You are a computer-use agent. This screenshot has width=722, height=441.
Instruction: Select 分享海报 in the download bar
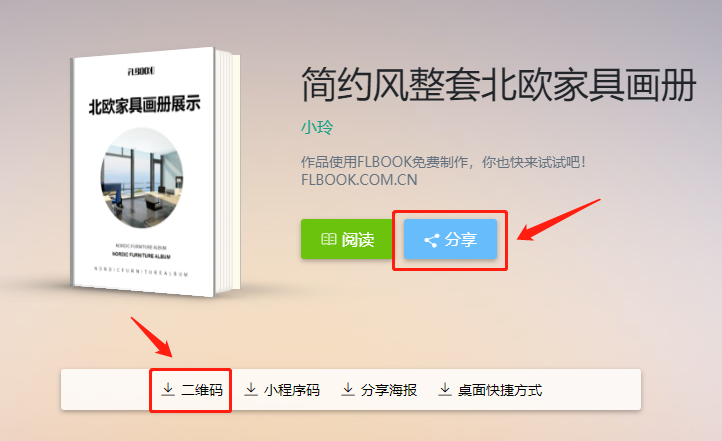pos(389,390)
